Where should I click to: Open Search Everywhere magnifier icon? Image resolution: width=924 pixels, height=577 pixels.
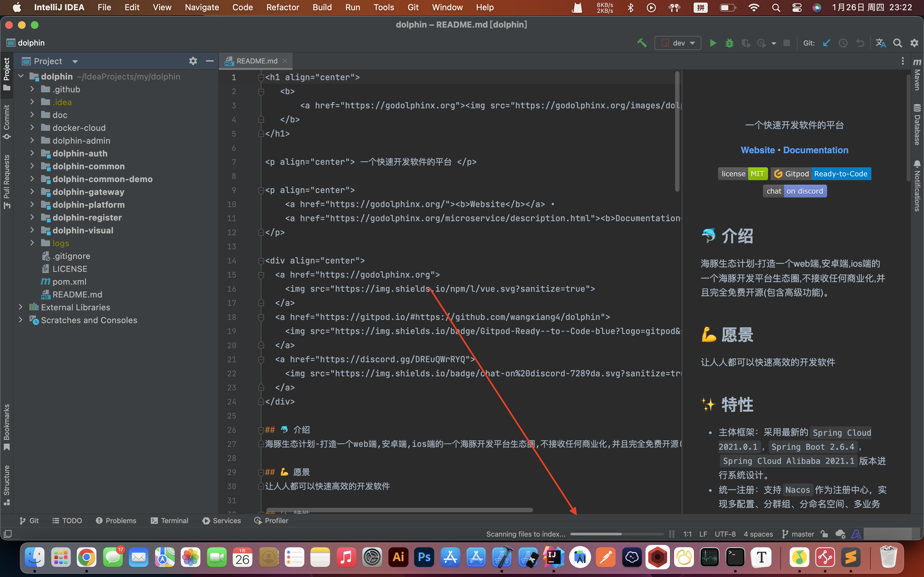[897, 43]
